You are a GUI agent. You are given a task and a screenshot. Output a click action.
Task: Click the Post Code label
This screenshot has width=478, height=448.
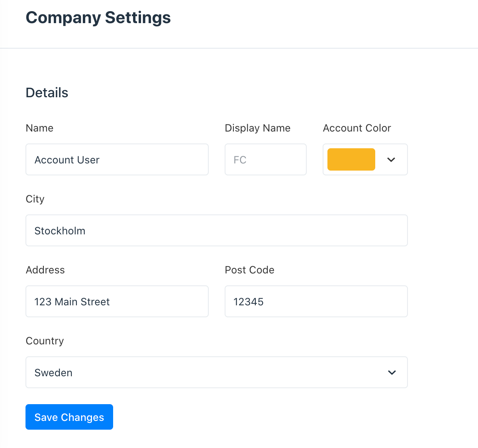coord(249,270)
